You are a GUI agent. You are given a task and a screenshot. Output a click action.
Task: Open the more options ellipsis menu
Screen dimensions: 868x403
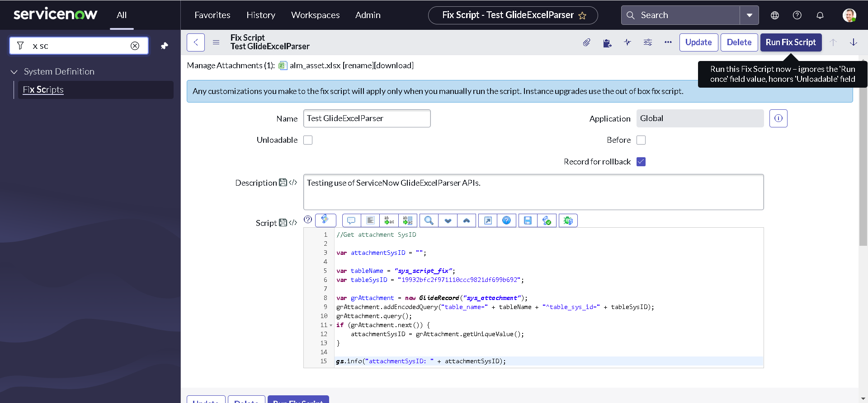[668, 42]
